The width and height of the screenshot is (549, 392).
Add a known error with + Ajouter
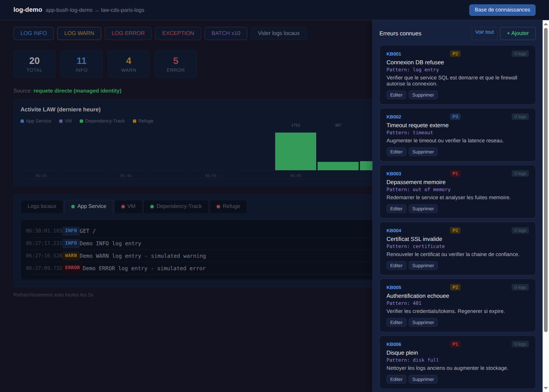click(517, 33)
